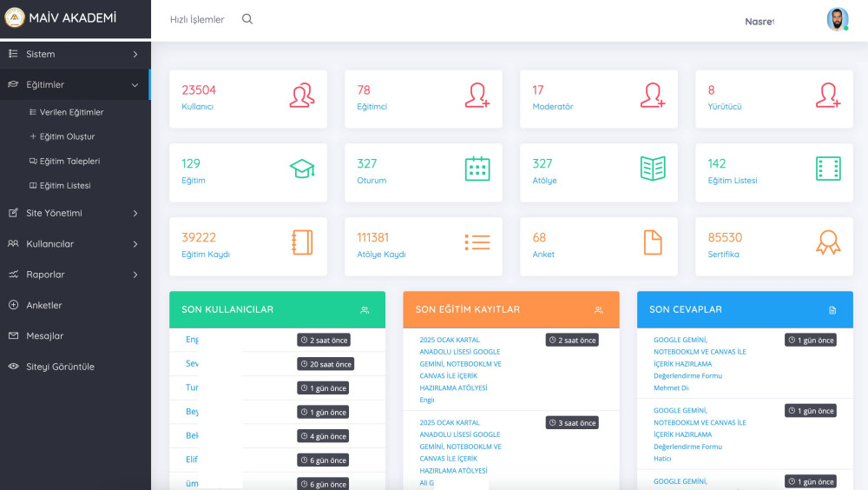Click the film strip icon on Eğitim Listesi card
Image resolution: width=868 pixels, height=490 pixels.
click(828, 169)
